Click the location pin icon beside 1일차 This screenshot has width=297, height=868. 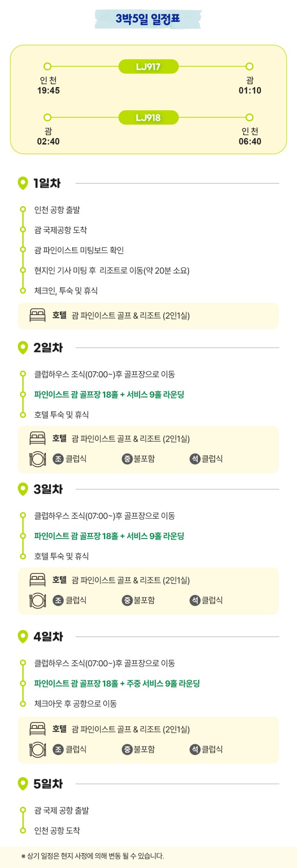point(23,183)
